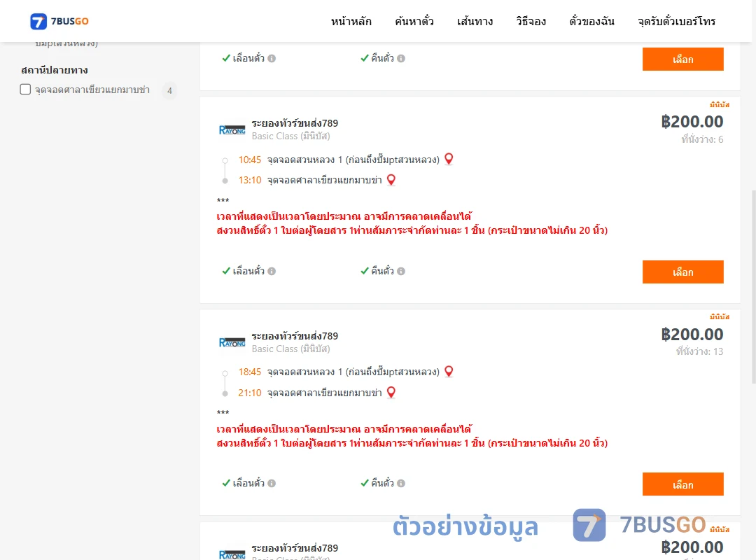756x560 pixels.
Task: Open map pin for 13:10 arrival stop
Action: pyautogui.click(x=391, y=180)
